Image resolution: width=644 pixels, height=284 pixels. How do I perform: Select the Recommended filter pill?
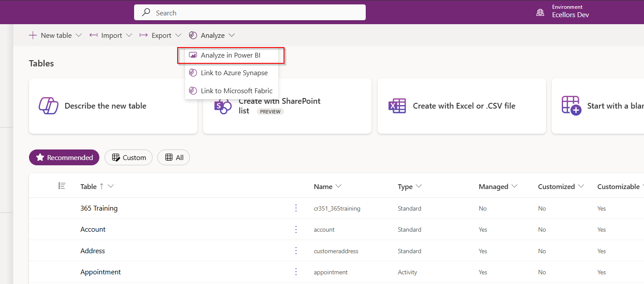click(64, 157)
